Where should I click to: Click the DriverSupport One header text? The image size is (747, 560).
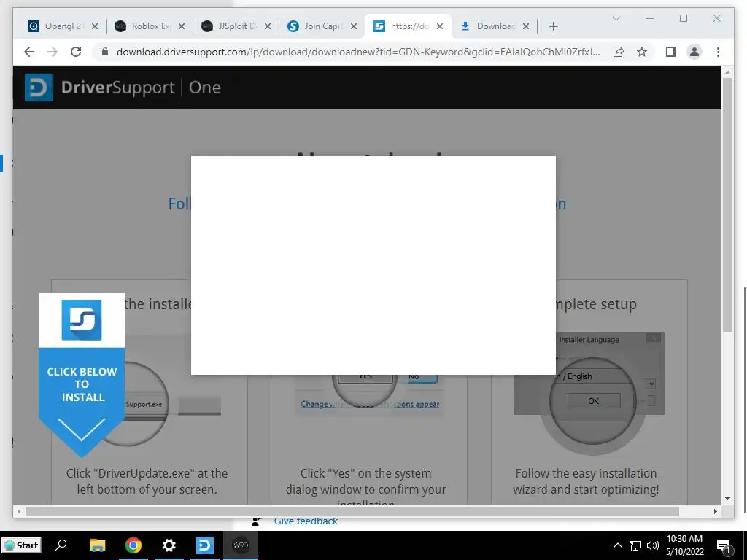pos(141,87)
